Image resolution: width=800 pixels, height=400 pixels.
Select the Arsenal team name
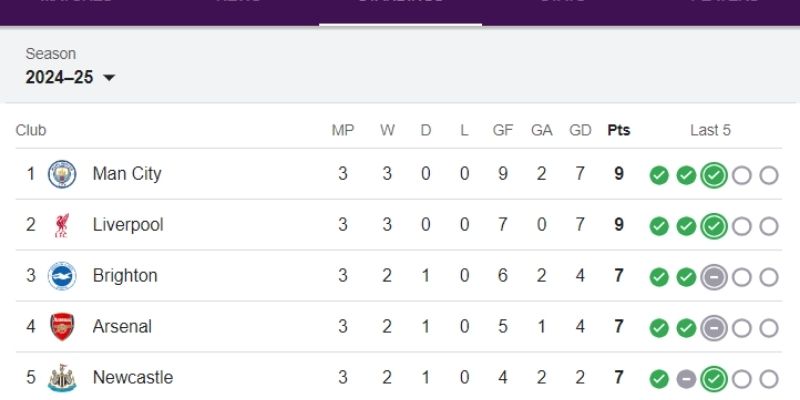[122, 327]
